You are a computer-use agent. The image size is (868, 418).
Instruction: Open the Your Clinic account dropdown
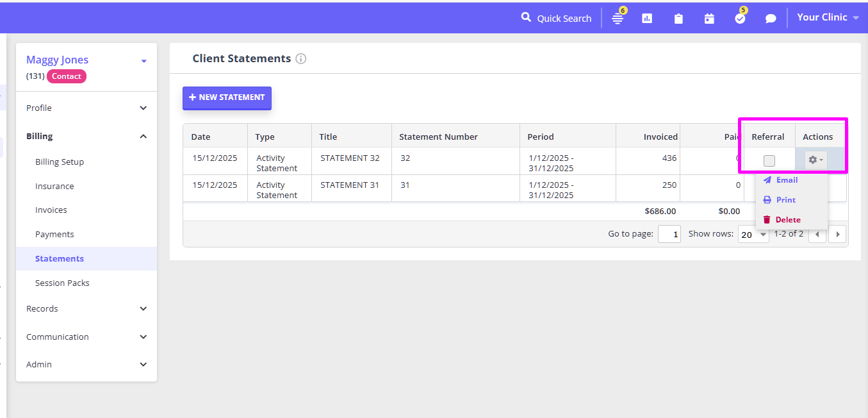(827, 17)
